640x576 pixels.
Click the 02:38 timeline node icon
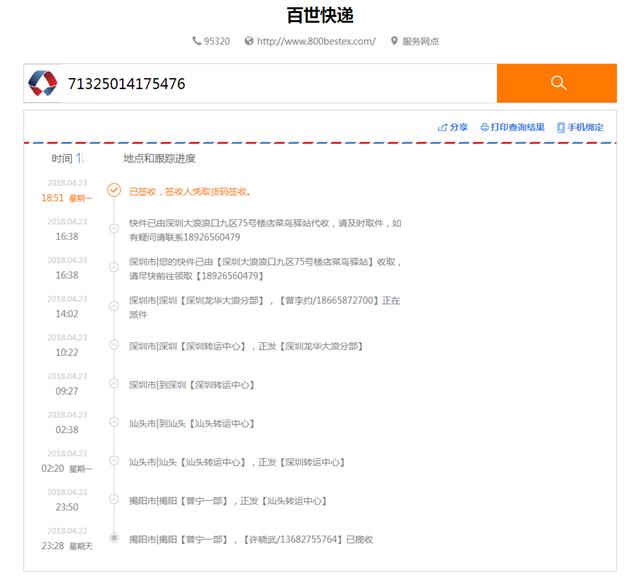[x=114, y=422]
